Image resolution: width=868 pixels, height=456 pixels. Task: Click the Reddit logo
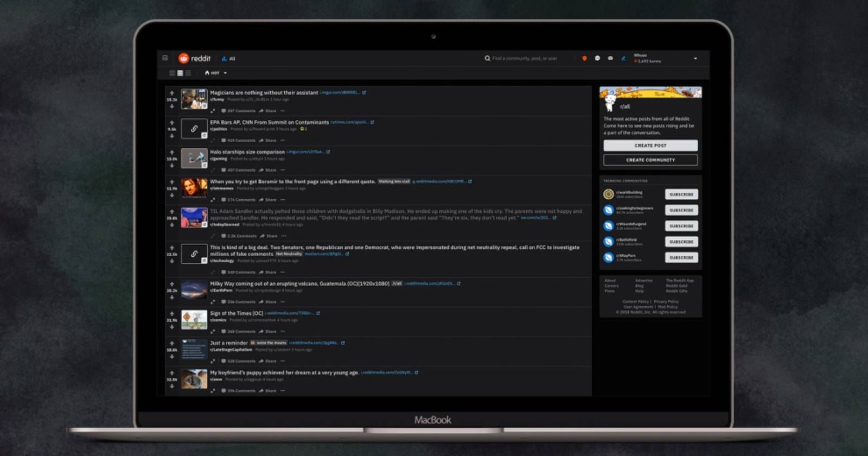194,58
